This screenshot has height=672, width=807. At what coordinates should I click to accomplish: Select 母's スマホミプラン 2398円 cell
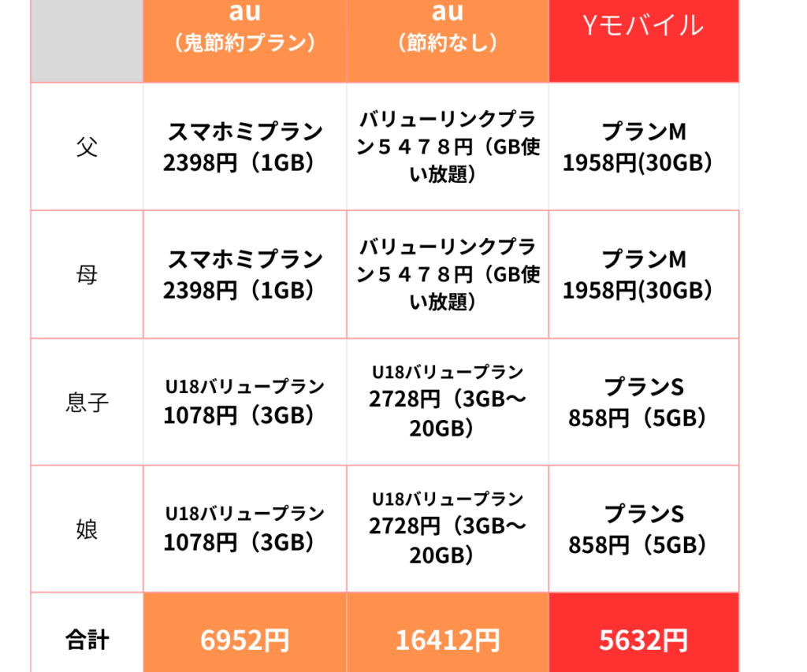click(244, 275)
